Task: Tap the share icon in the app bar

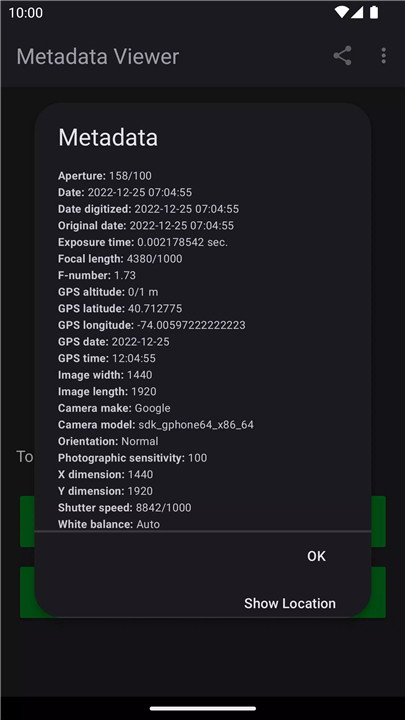Action: pyautogui.click(x=342, y=56)
